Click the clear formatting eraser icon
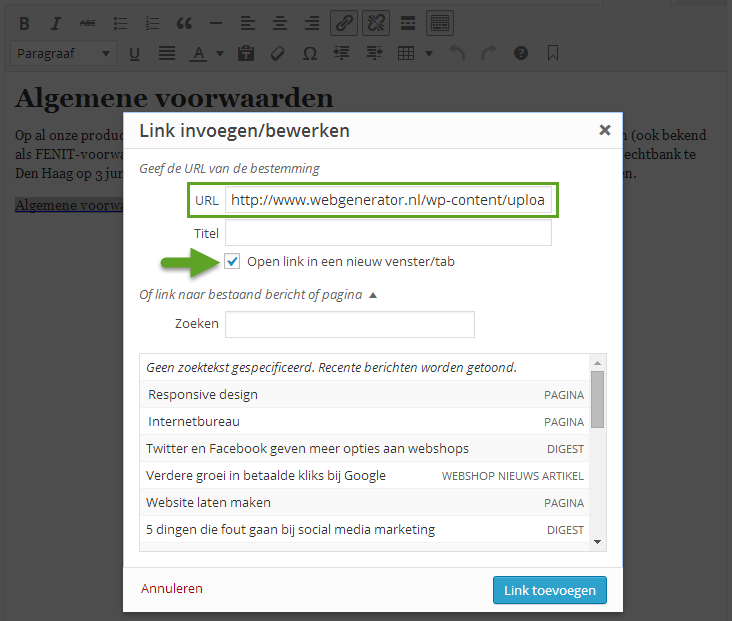The width and height of the screenshot is (732, 621). [278, 53]
